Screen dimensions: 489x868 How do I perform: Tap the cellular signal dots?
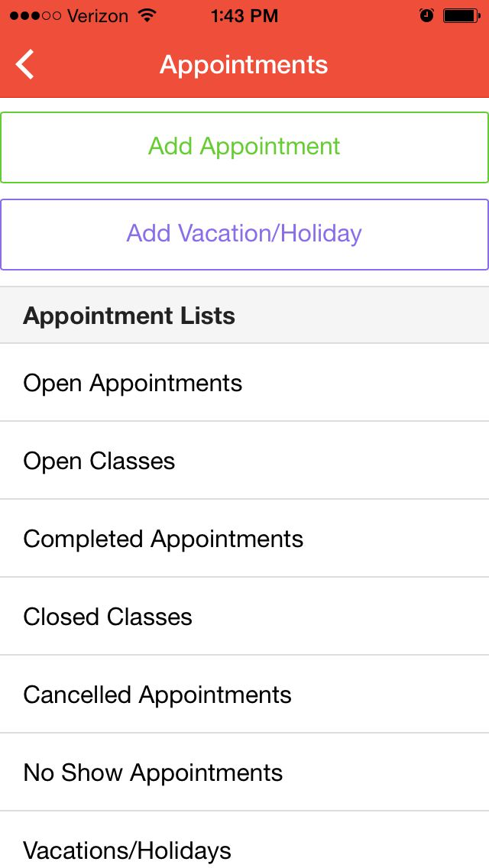point(35,15)
